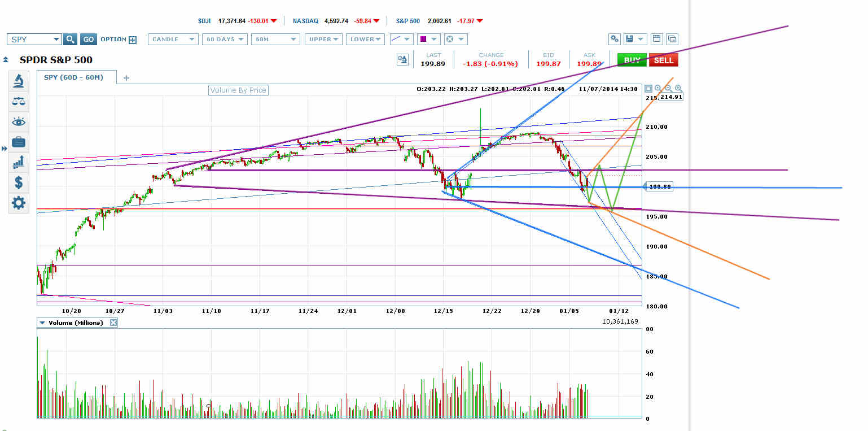Click the rightmost zoom magnifier icon
868x431 pixels.
click(x=678, y=89)
